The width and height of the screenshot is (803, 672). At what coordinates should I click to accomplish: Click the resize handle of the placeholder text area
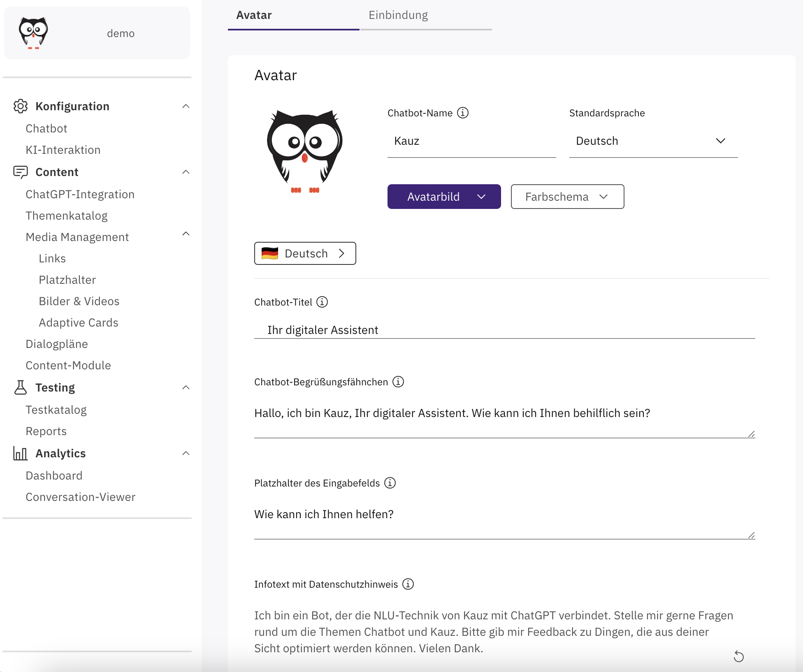click(751, 535)
